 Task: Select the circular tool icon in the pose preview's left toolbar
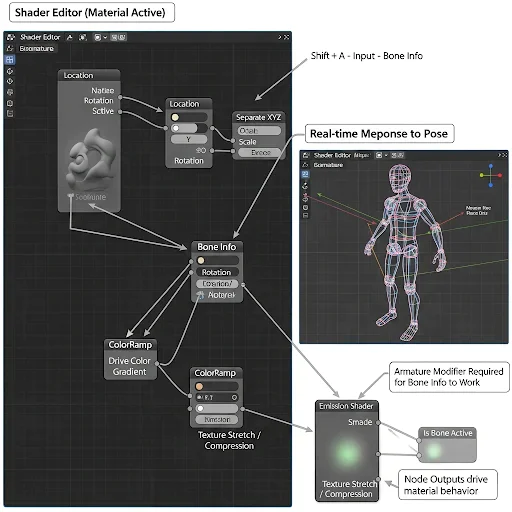(305, 207)
